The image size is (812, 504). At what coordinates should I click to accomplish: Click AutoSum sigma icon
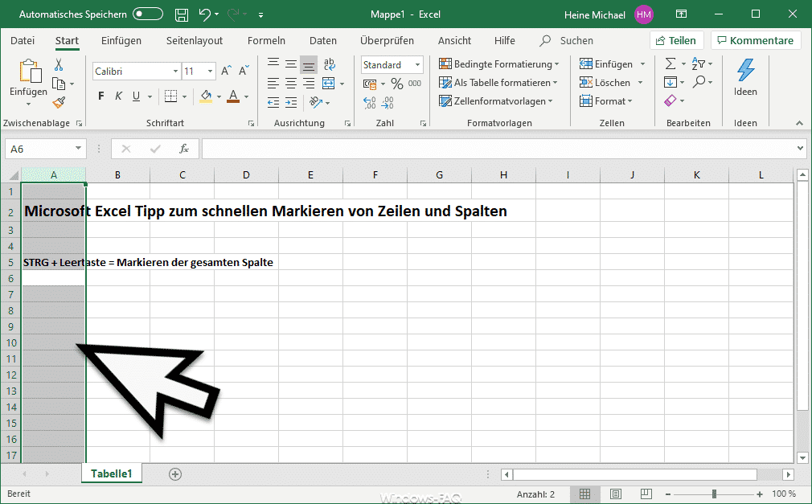point(671,64)
